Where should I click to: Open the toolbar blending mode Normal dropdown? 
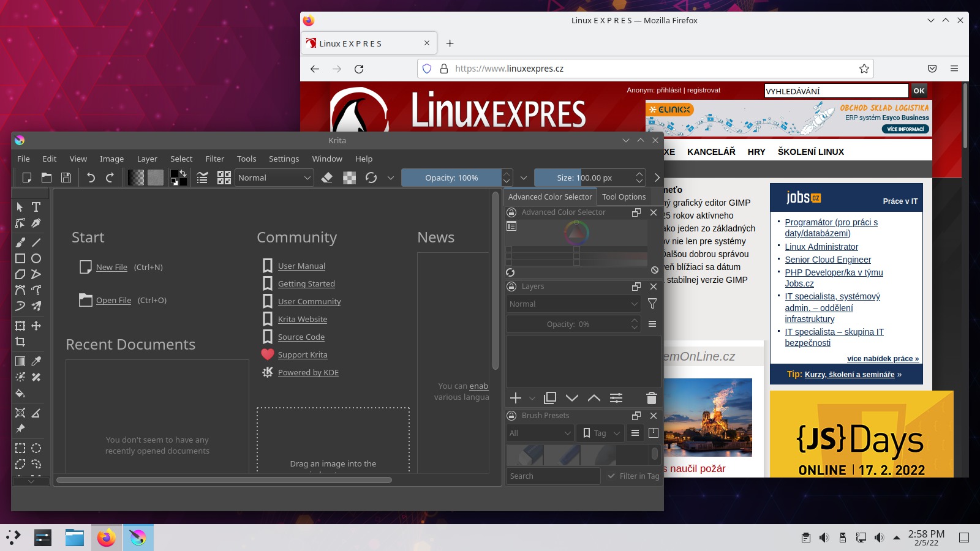click(274, 178)
